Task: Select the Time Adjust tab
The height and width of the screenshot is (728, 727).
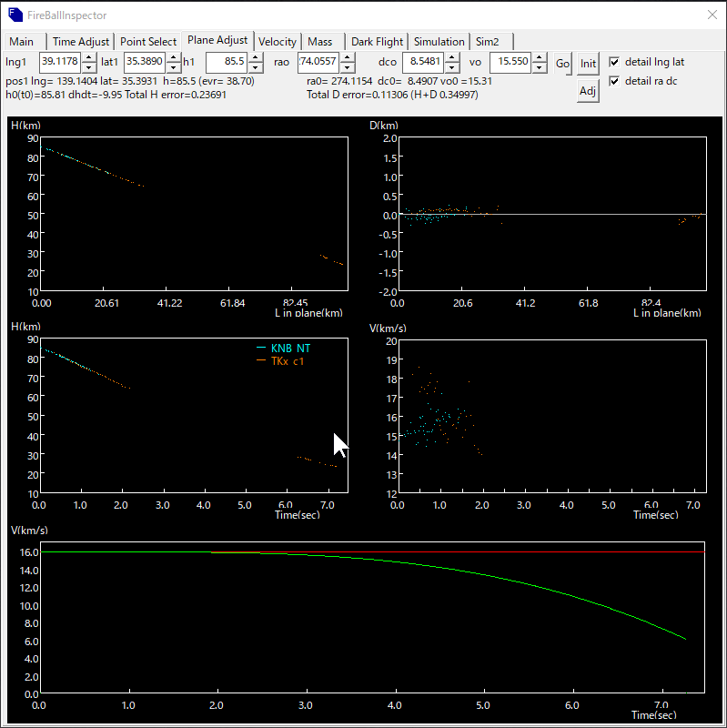Action: pos(81,42)
